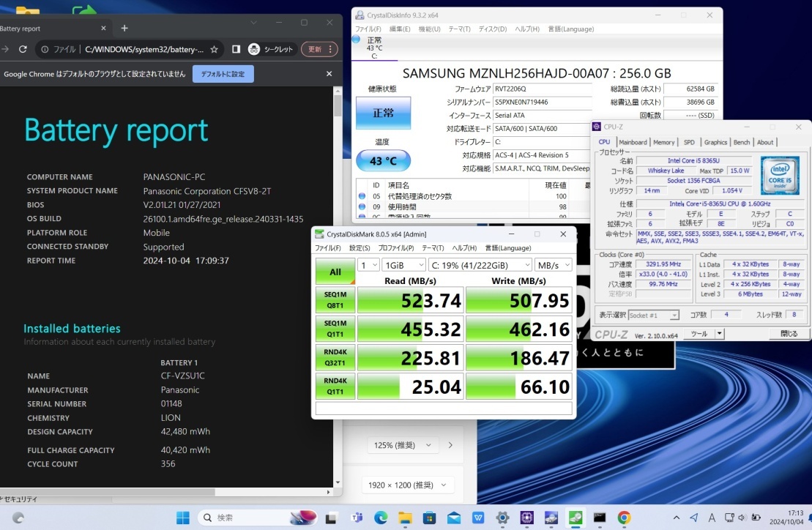The height and width of the screenshot is (530, 812).
Task: Close the Battery report tab
Action: [x=103, y=28]
